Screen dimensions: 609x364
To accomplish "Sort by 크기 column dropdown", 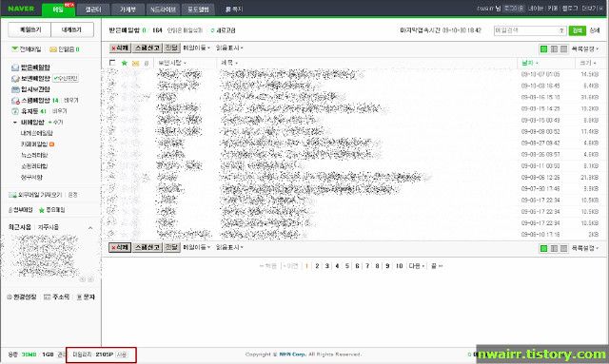I will [x=588, y=63].
